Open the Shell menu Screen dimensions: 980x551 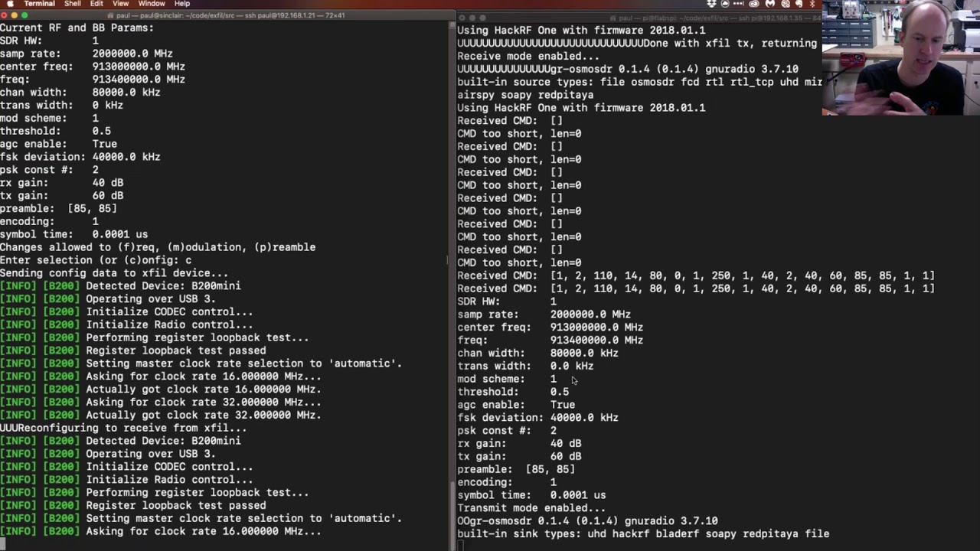[x=73, y=3]
